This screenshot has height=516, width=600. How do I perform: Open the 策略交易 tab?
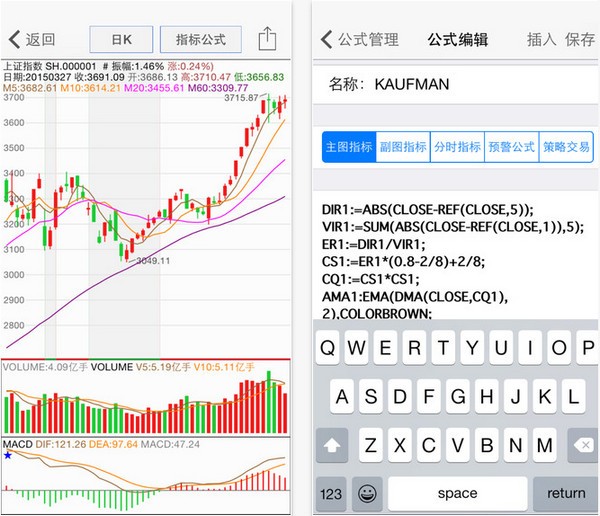pyautogui.click(x=565, y=146)
